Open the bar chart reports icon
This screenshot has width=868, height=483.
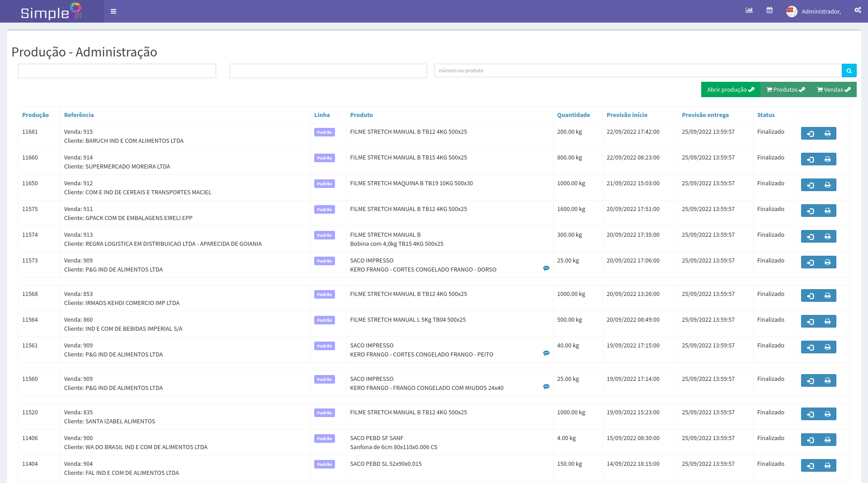(x=749, y=10)
